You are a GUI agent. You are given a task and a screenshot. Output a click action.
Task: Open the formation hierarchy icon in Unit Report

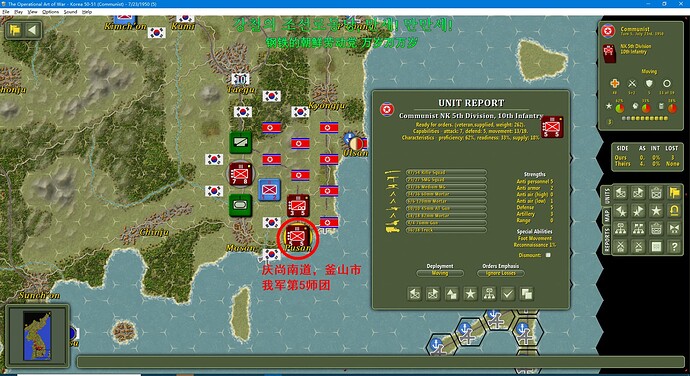[x=489, y=294]
